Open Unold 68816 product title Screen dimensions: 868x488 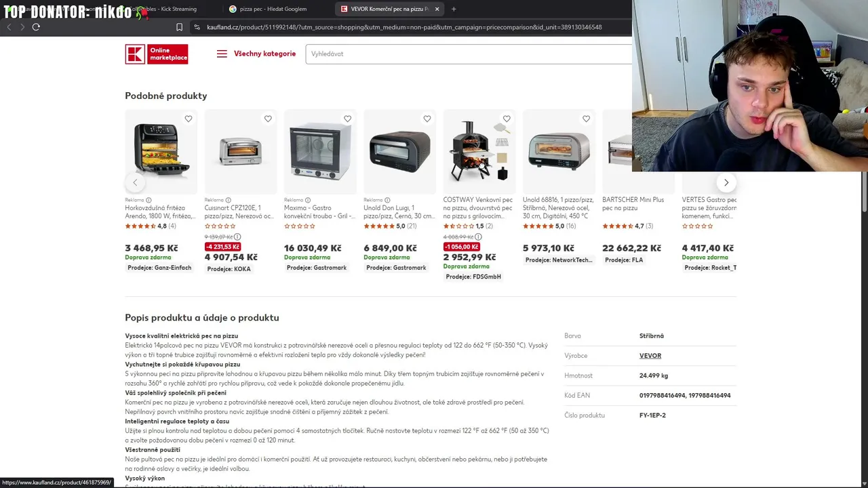(558, 208)
